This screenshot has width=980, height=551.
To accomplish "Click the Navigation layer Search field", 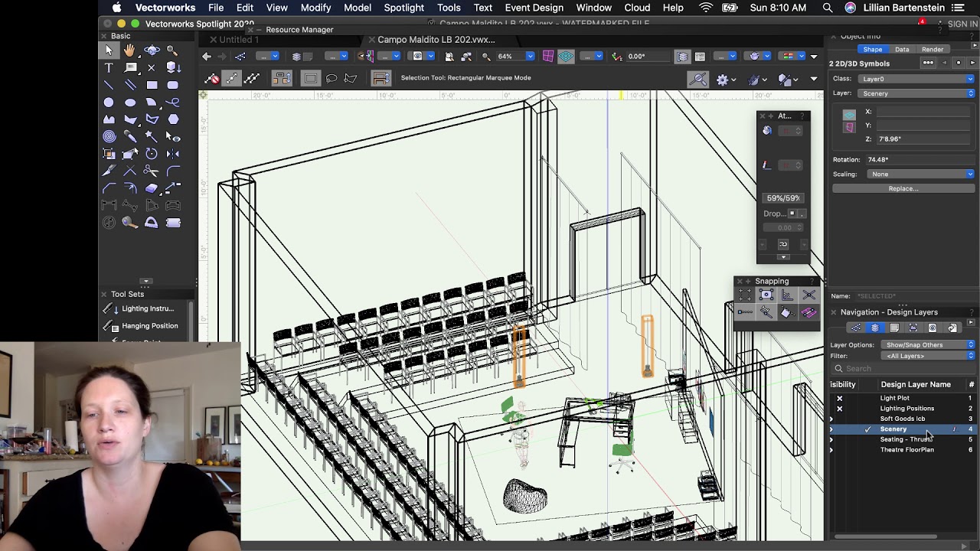I will click(903, 369).
